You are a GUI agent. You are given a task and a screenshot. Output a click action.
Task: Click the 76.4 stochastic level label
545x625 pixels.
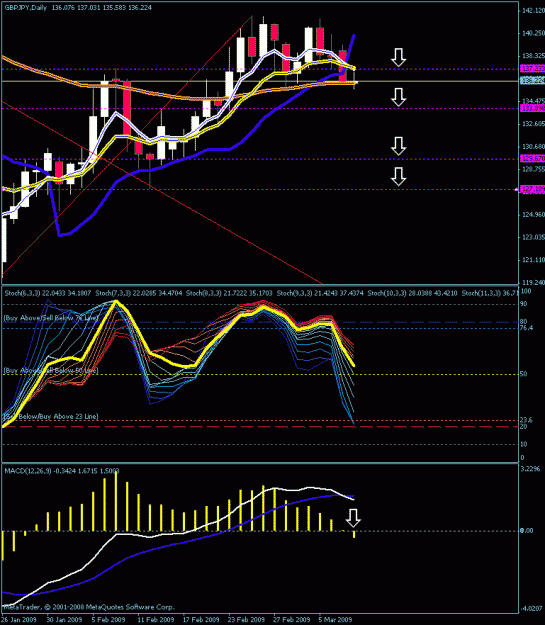click(x=527, y=328)
